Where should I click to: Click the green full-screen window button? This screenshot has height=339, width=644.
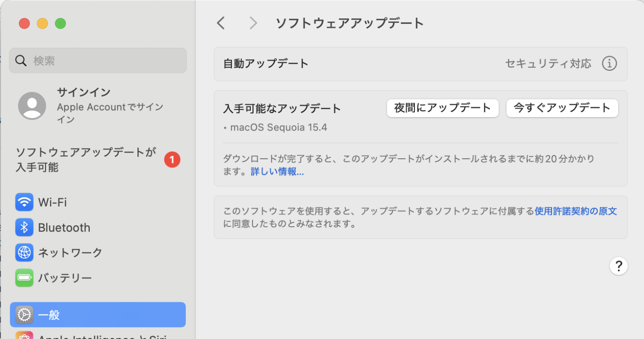[60, 23]
